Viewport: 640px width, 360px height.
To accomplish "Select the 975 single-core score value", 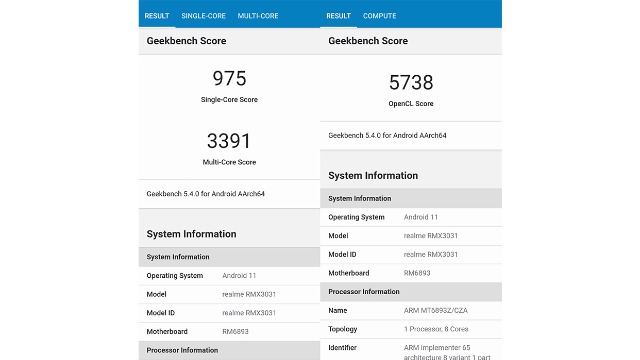I will click(x=229, y=78).
